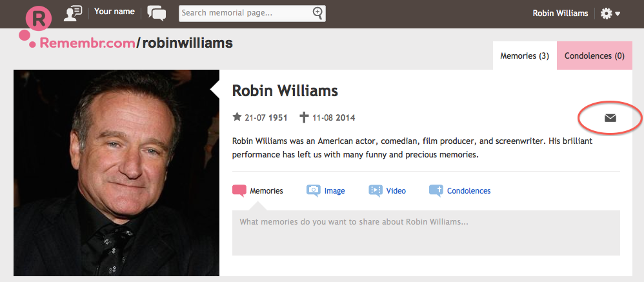Click the Robin Williams profile photo
The width and height of the screenshot is (644, 282).
click(x=116, y=172)
